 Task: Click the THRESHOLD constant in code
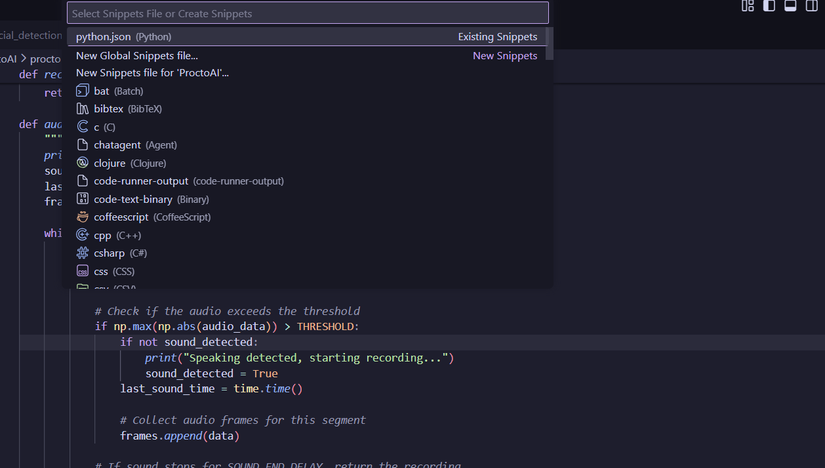tap(325, 326)
